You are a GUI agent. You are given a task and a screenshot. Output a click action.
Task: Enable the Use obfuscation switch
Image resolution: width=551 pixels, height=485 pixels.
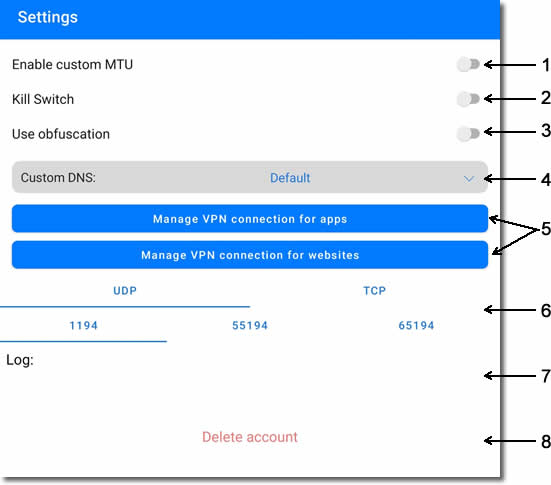click(468, 134)
